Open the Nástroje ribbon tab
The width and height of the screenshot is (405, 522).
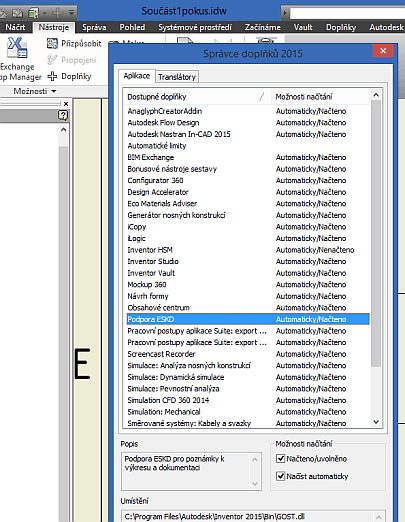tap(54, 27)
